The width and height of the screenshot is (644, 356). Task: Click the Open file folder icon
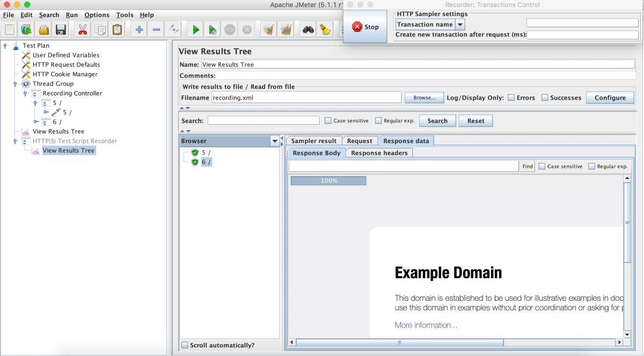coord(43,29)
